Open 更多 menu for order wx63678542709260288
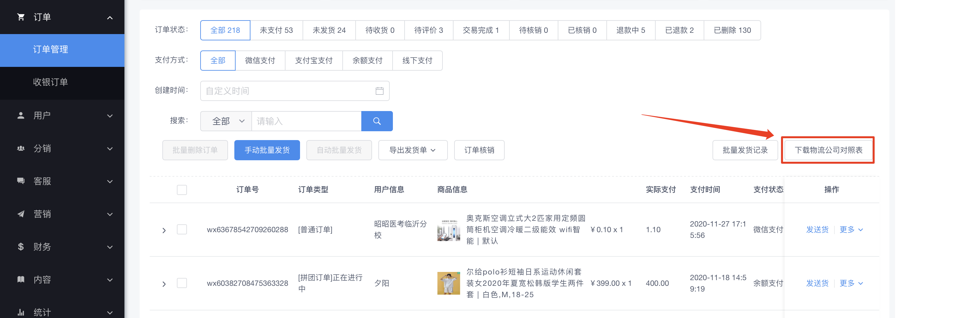The height and width of the screenshot is (318, 980). pyautogui.click(x=851, y=229)
